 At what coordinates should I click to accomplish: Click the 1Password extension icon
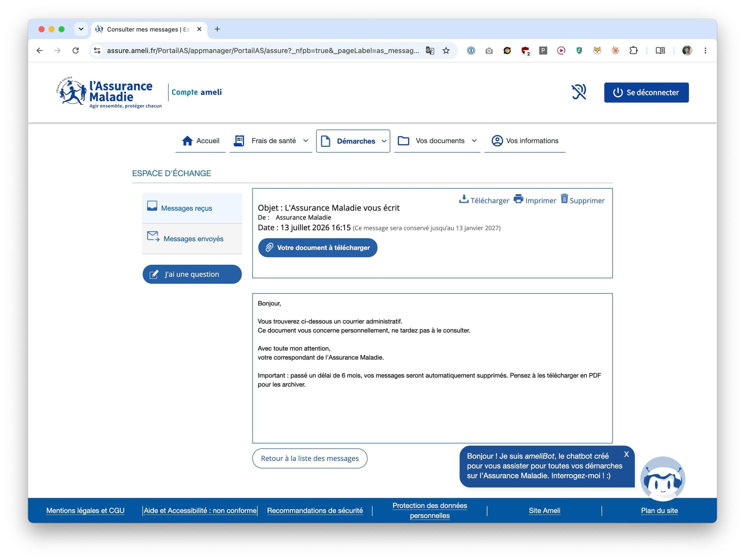click(471, 51)
